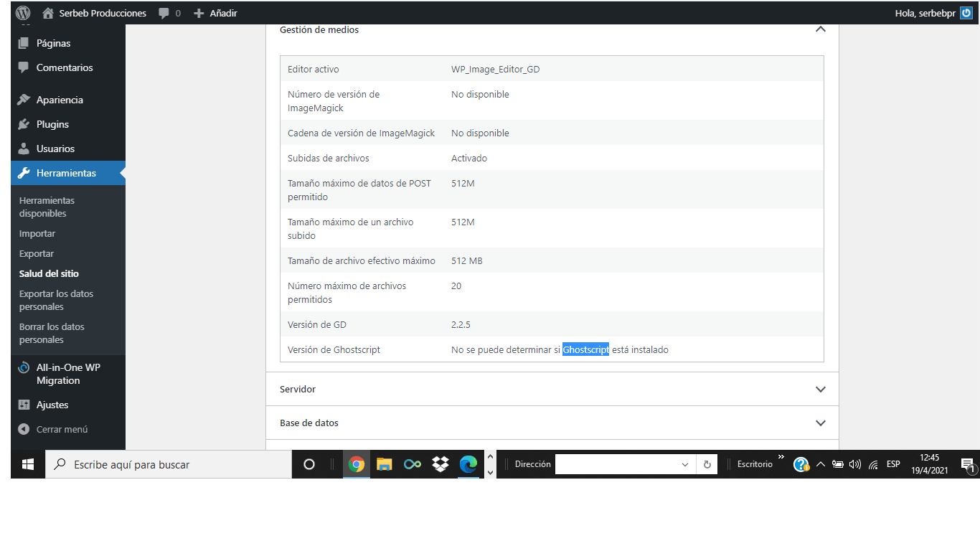Open the volume speaker tray icon
Image resolution: width=980 pixels, height=551 pixels.
(x=854, y=464)
